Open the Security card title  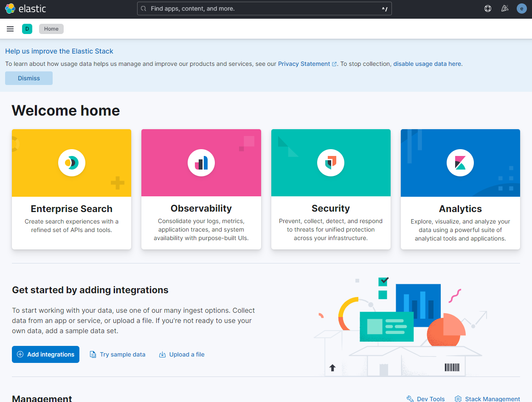[331, 208]
